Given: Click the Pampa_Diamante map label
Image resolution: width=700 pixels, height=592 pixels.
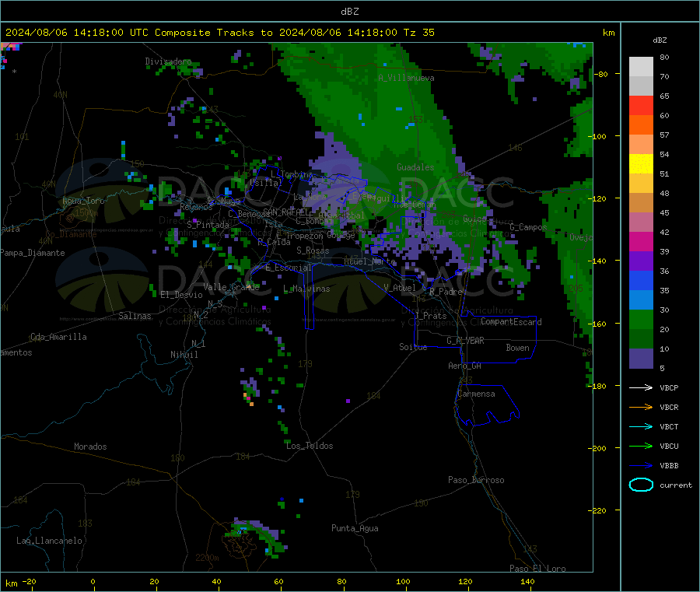Looking at the screenshot, I should (x=33, y=253).
